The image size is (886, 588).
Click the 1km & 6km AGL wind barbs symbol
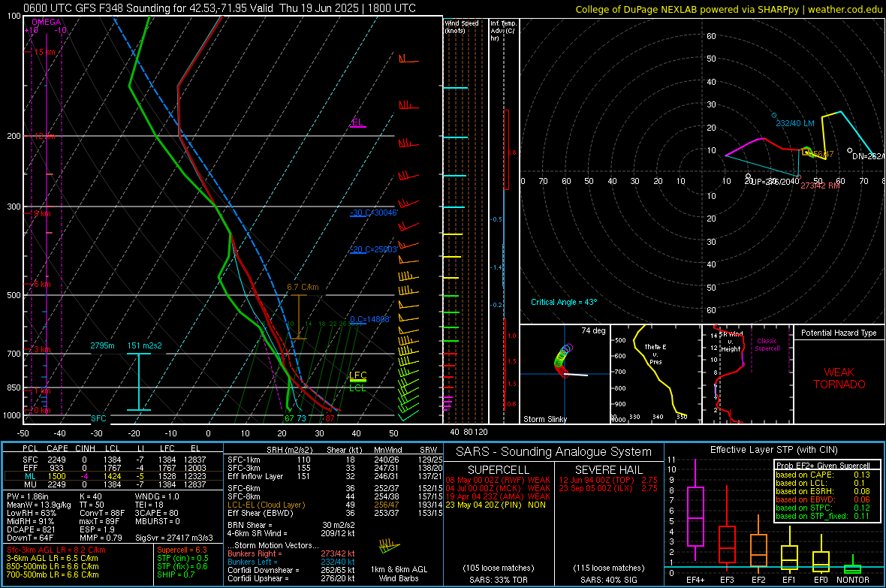(x=389, y=547)
